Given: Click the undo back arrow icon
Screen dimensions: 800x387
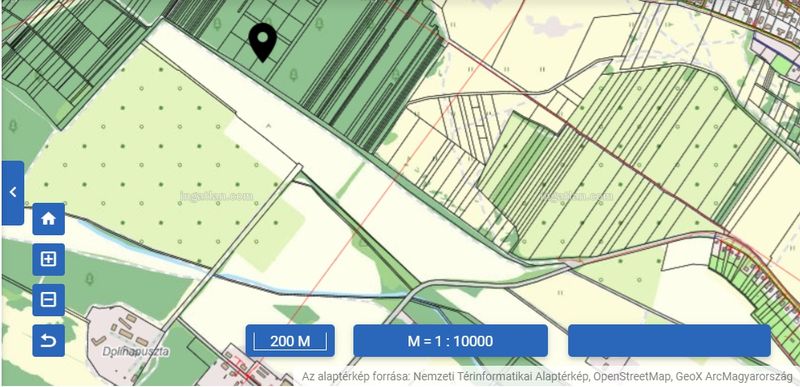Looking at the screenshot, I should [x=48, y=340].
